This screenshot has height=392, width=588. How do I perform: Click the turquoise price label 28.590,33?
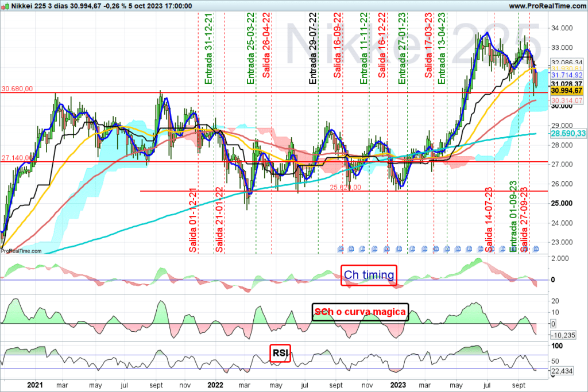click(568, 133)
